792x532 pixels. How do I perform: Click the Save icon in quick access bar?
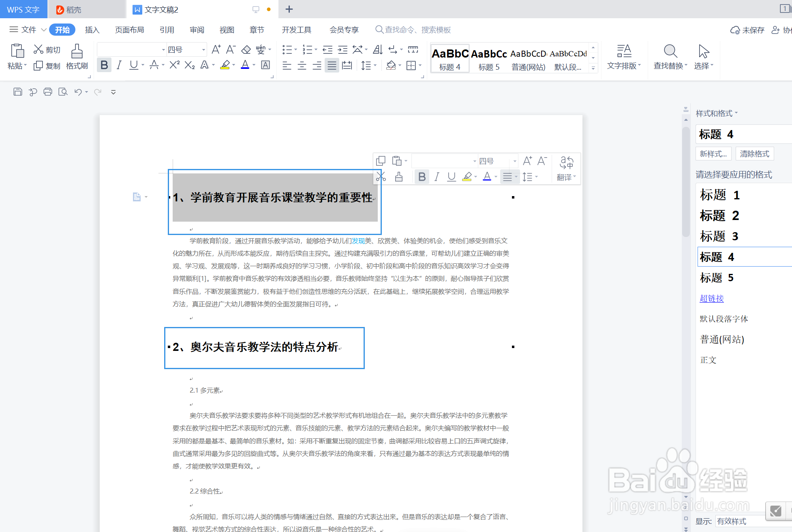[x=18, y=92]
